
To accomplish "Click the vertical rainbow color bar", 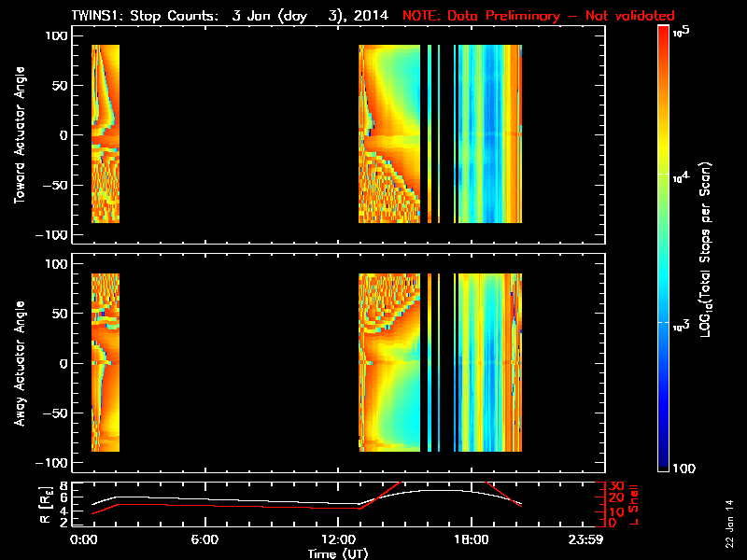I will [664, 249].
